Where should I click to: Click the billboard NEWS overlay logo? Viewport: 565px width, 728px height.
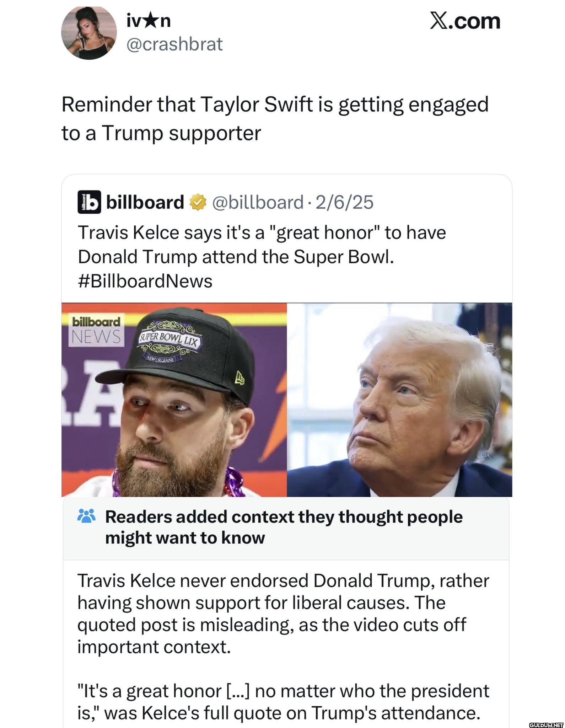tap(96, 330)
